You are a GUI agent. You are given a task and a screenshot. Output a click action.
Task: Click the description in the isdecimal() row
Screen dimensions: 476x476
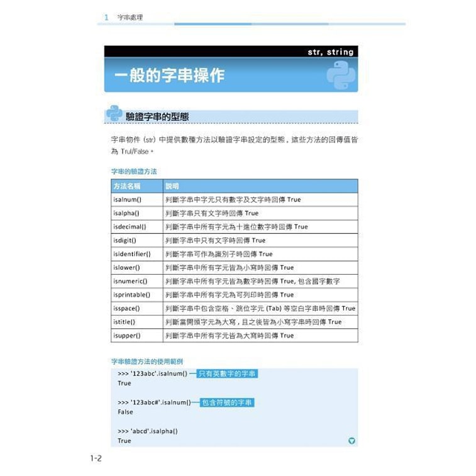click(236, 227)
